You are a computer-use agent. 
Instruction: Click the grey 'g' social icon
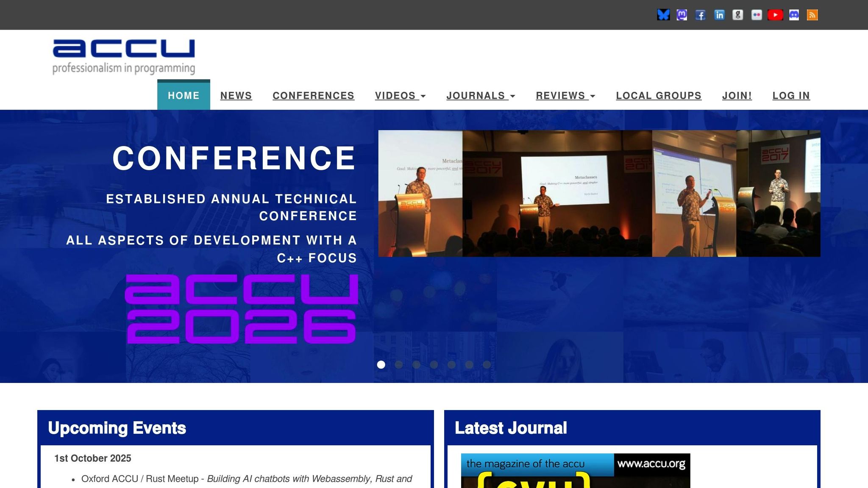(738, 15)
